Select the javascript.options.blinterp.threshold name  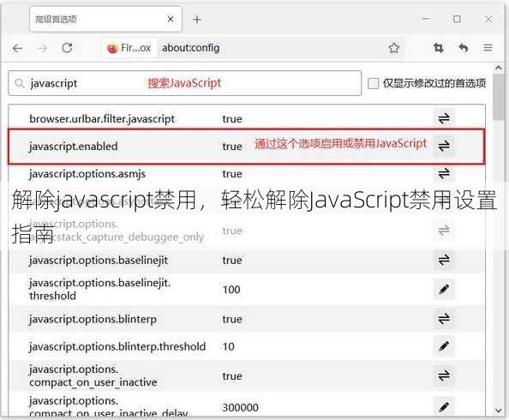point(117,346)
